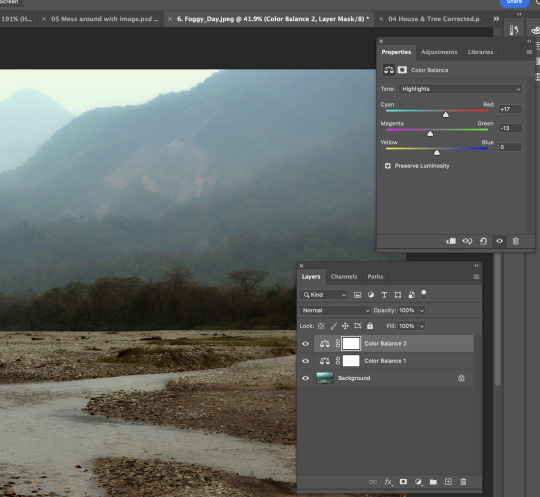Toggle adjustment visibility in Properties panel

point(499,241)
